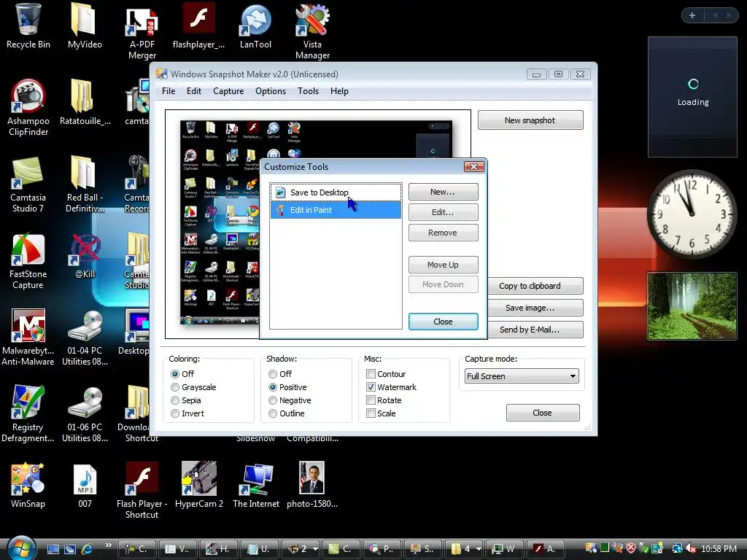Image resolution: width=747 pixels, height=560 pixels.
Task: Launch the LanTool shortcut
Action: click(x=255, y=26)
